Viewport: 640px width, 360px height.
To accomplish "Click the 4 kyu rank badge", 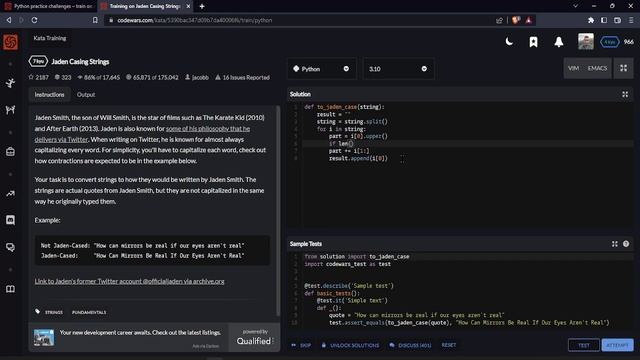I will pyautogui.click(x=609, y=42).
